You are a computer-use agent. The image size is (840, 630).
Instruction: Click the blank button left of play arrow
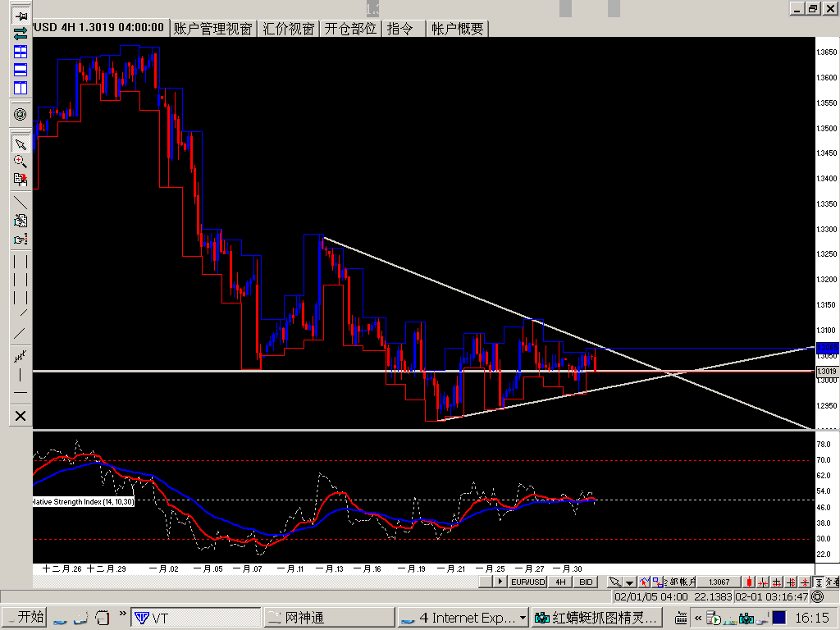[x=486, y=582]
